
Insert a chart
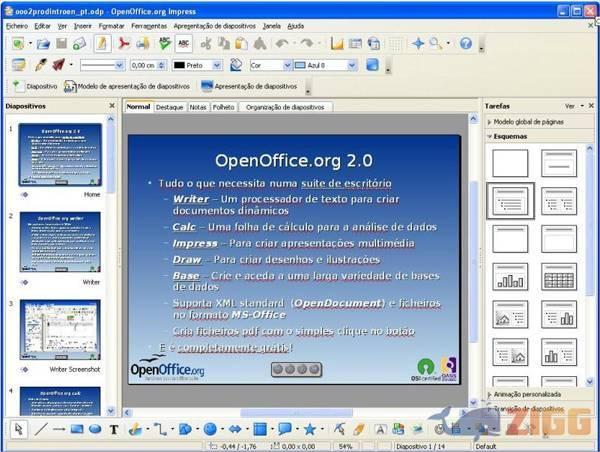pyautogui.click(x=337, y=44)
